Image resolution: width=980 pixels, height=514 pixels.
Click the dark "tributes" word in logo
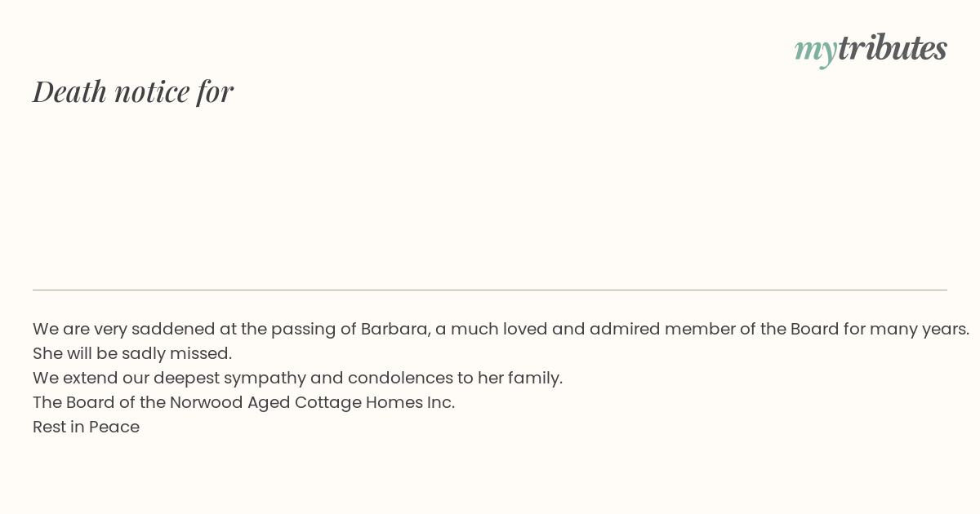tap(893, 47)
